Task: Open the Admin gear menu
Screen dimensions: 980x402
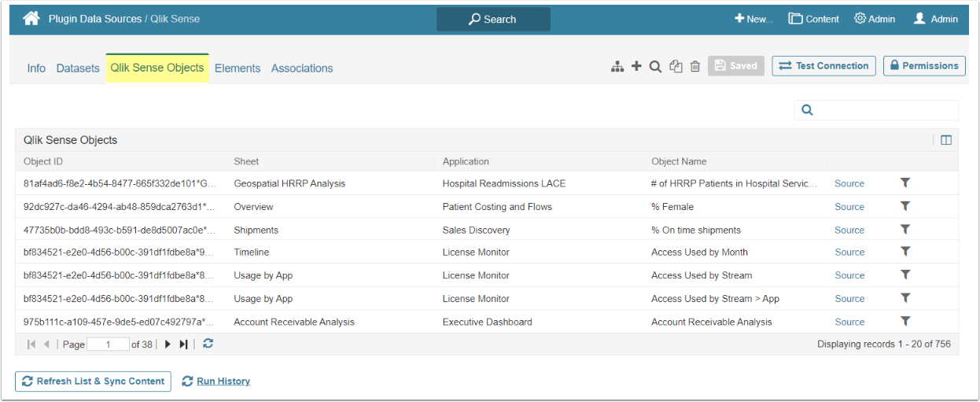Action: [x=875, y=19]
